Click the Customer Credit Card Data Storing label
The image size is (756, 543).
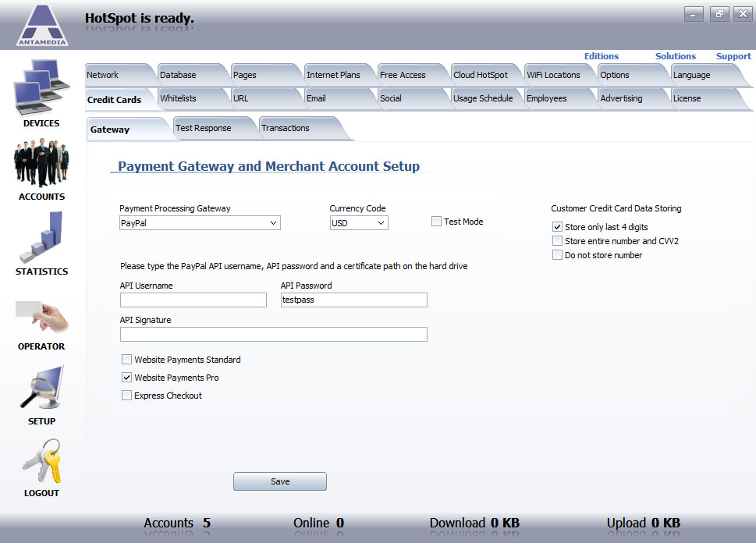[x=616, y=208]
